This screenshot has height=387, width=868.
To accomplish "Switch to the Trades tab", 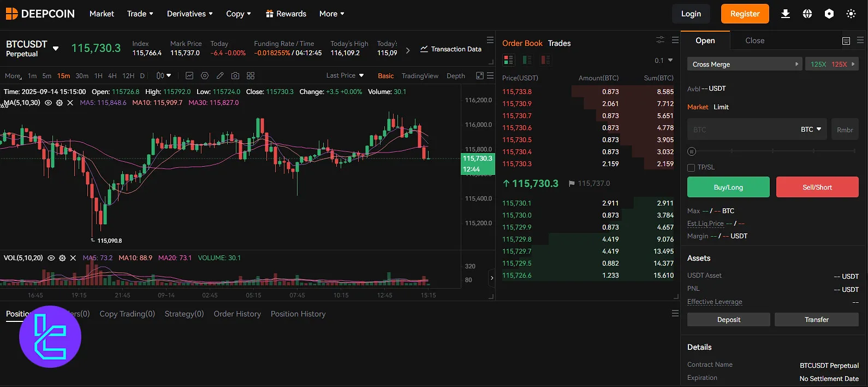I will pyautogui.click(x=559, y=43).
